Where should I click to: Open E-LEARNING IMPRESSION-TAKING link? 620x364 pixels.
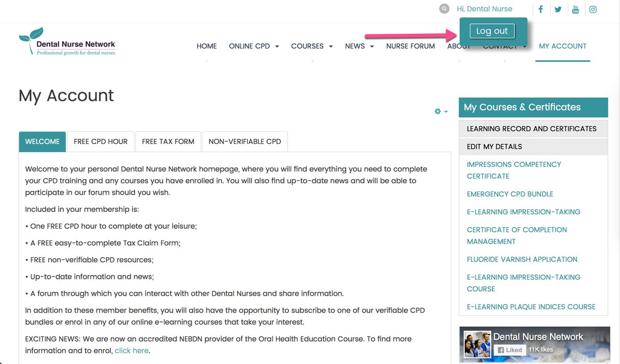point(523,212)
